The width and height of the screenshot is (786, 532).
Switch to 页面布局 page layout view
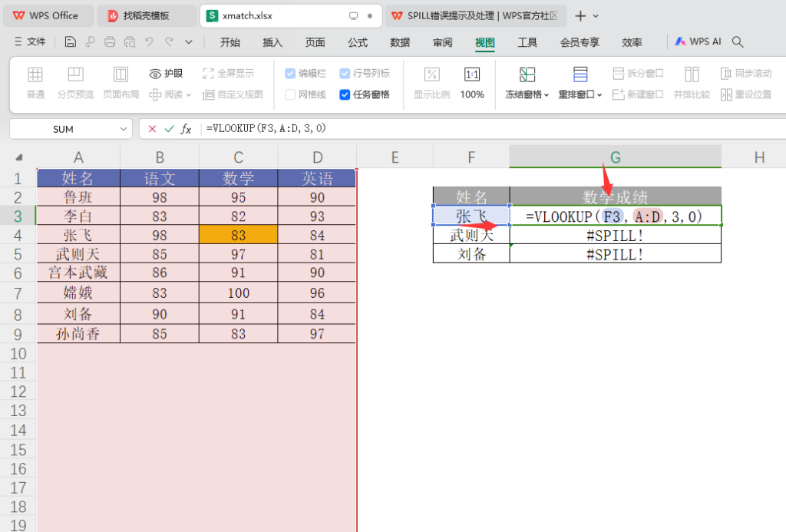click(121, 83)
